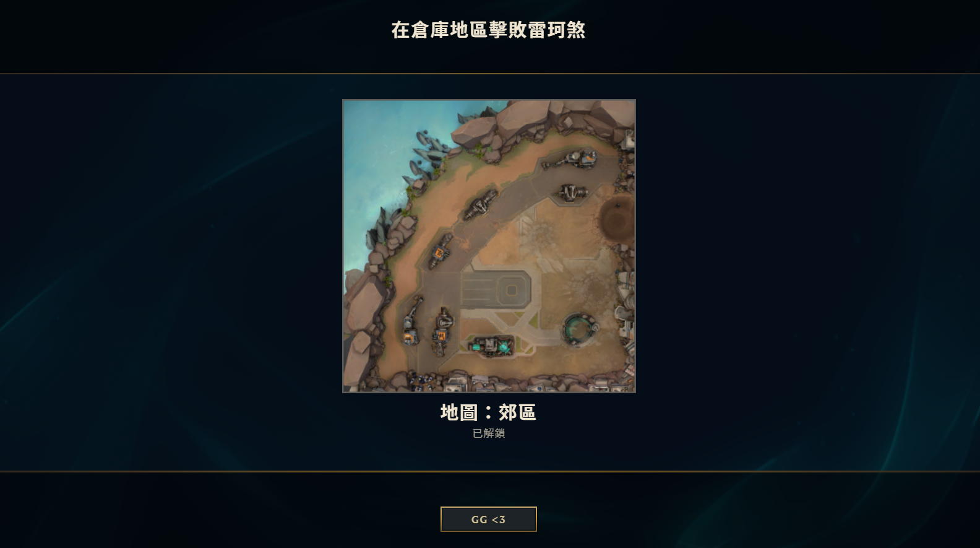Select the bottom-left turret near the rocks

pyautogui.click(x=411, y=323)
